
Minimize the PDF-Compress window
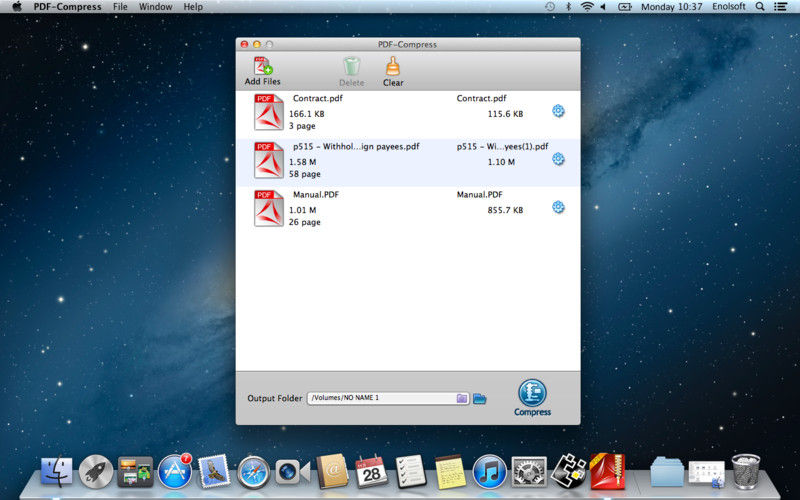click(x=257, y=44)
